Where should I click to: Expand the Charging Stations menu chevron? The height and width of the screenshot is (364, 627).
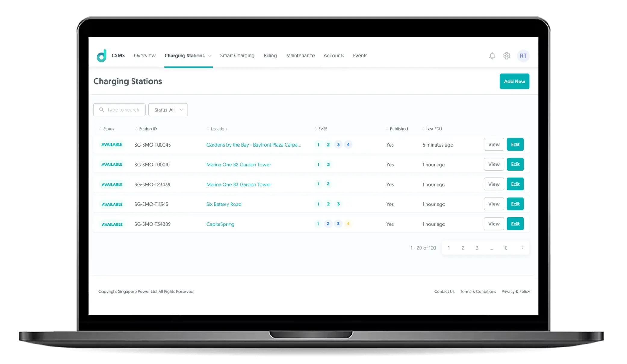pyautogui.click(x=210, y=56)
